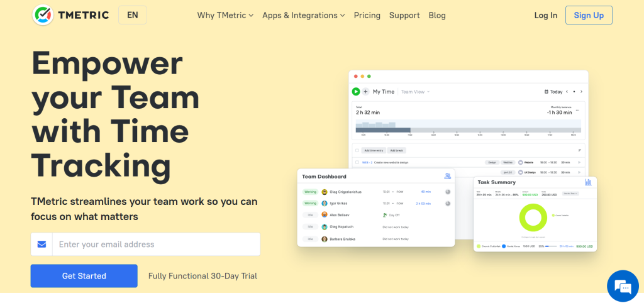This screenshot has height=303, width=644.
Task: Open the Blog page
Action: click(x=437, y=15)
